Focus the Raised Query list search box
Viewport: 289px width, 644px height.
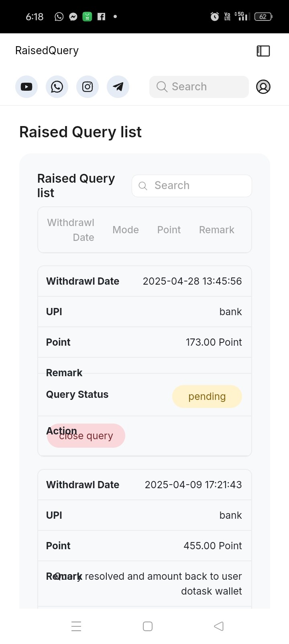[x=192, y=185]
